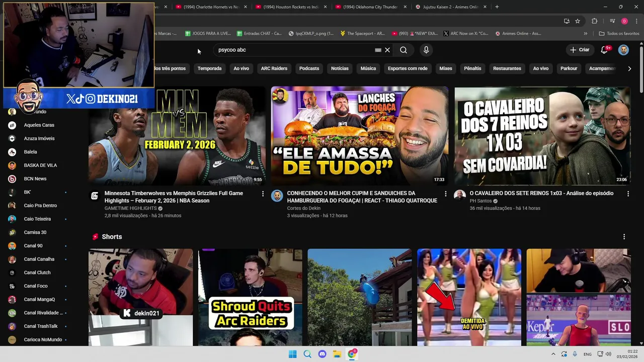The image size is (644, 362).
Task: Play the Cavaleiro dos 7 Reinos thumbnail
Action: (x=542, y=136)
